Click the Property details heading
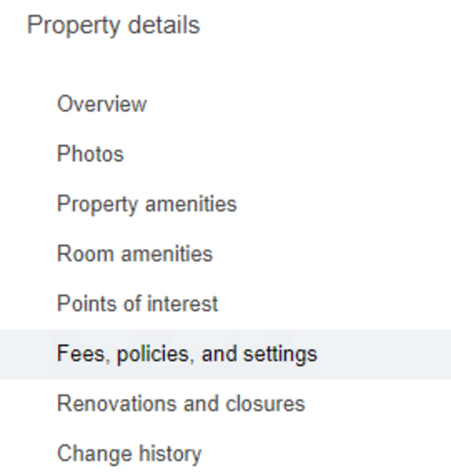This screenshot has width=451, height=476. click(113, 25)
